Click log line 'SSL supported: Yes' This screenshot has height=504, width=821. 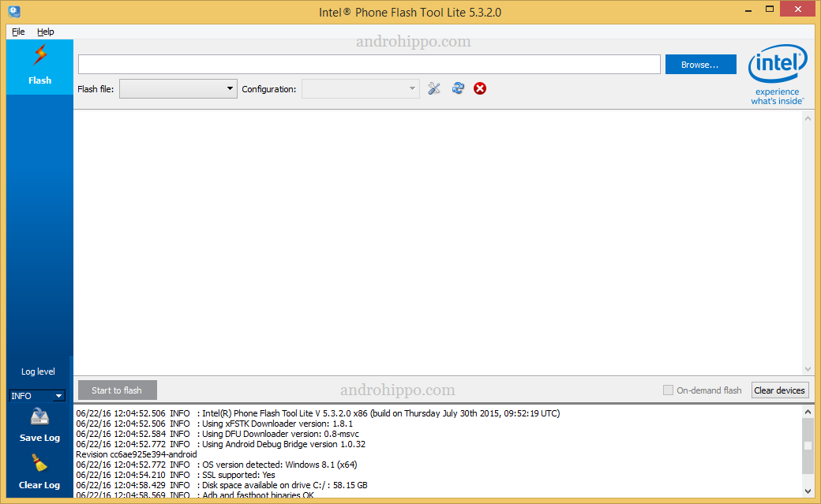coord(175,475)
